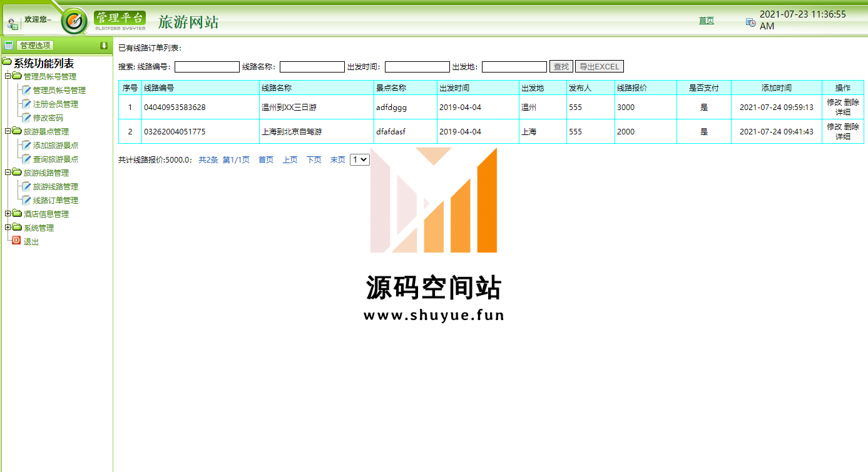The image size is (868, 472).
Task: Click 共2条 第1/1页 page info text
Action: coord(224,160)
